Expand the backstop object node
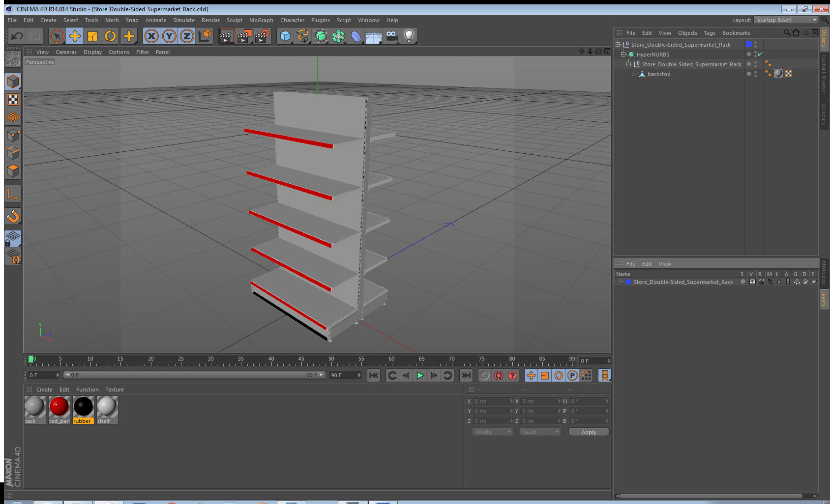The width and height of the screenshot is (830, 504). (x=634, y=74)
